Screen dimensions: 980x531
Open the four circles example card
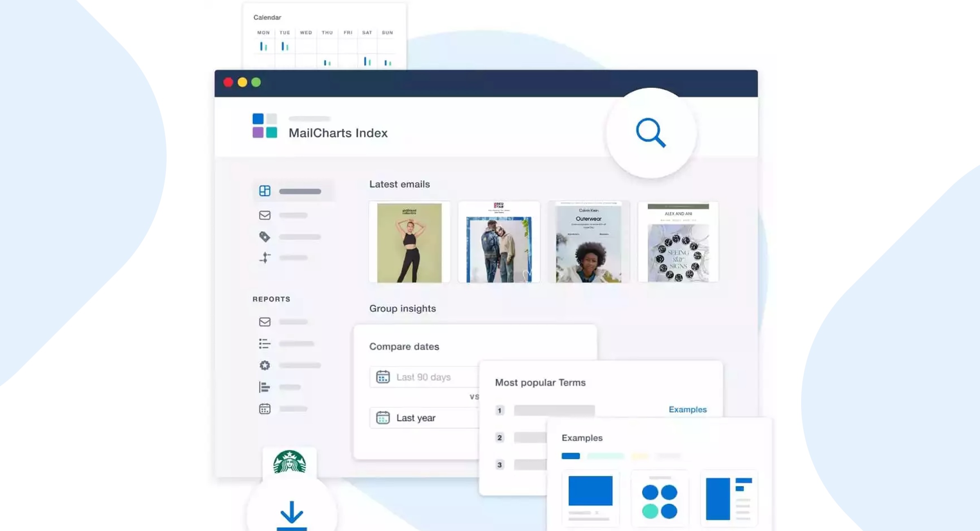[x=660, y=498]
